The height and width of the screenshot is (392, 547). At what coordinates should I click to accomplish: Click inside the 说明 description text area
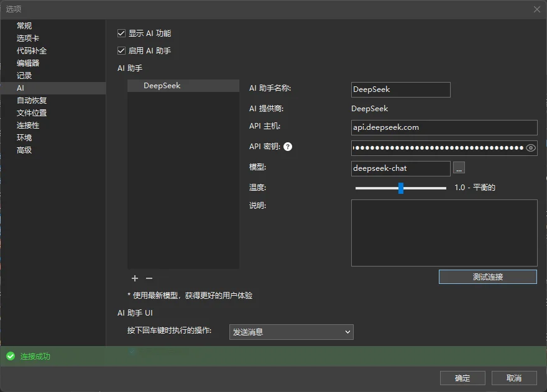tap(444, 233)
